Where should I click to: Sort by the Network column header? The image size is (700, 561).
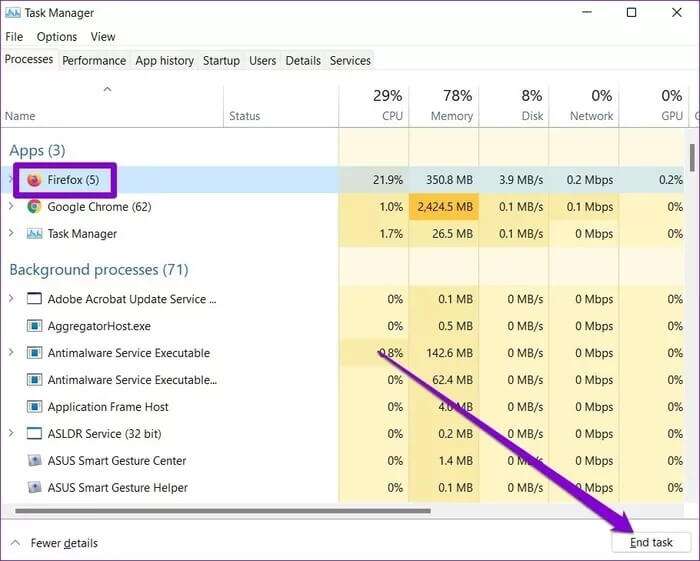coord(584,106)
